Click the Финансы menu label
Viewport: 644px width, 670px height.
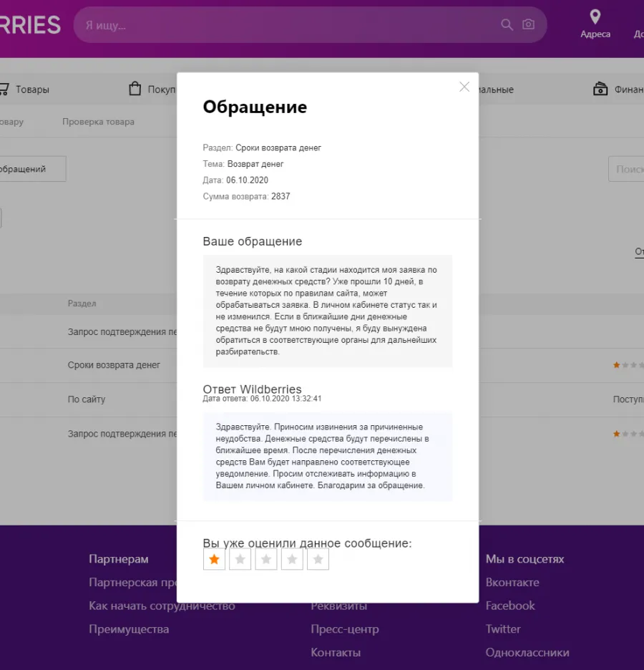(629, 89)
